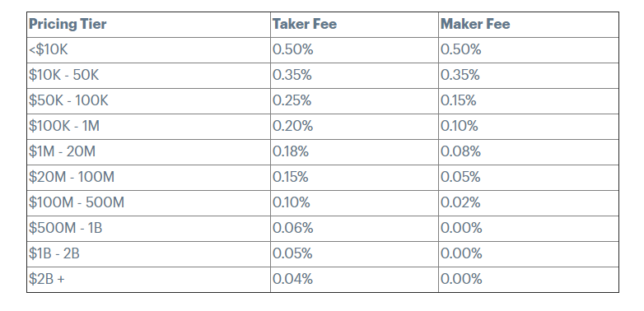The width and height of the screenshot is (644, 311).
Task: Click the 0.08% maker fee value
Action: pyautogui.click(x=460, y=151)
